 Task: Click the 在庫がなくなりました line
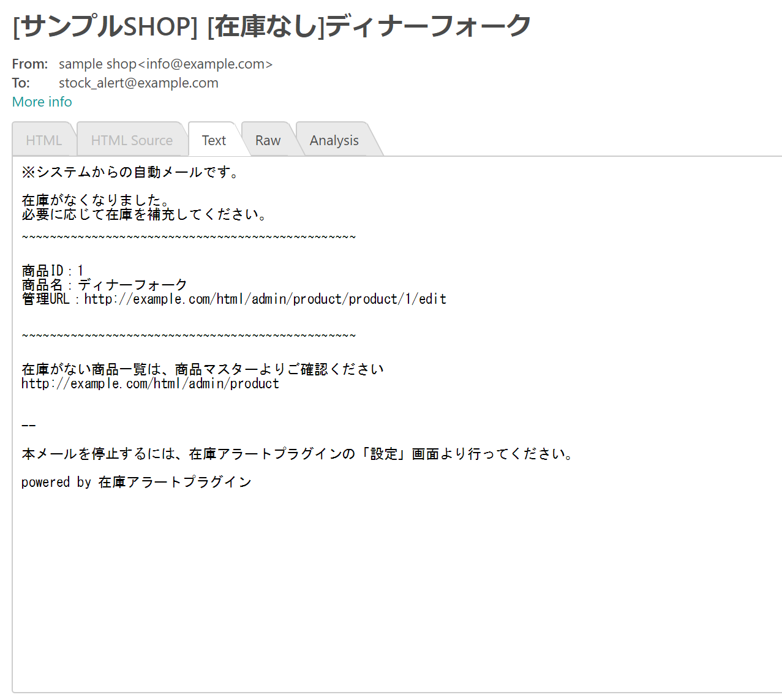[96, 200]
